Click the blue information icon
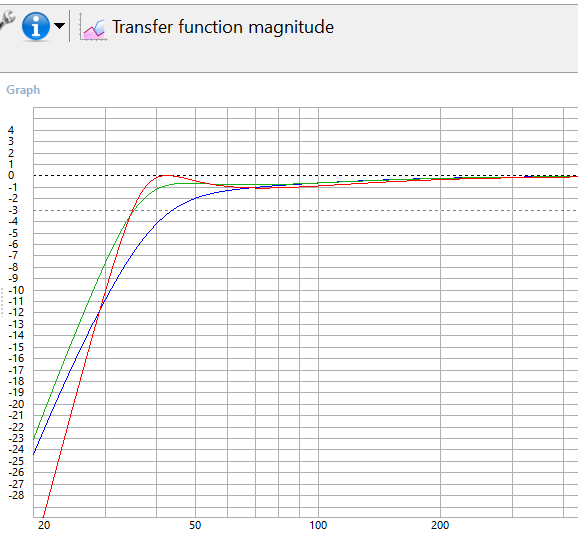 [36, 26]
